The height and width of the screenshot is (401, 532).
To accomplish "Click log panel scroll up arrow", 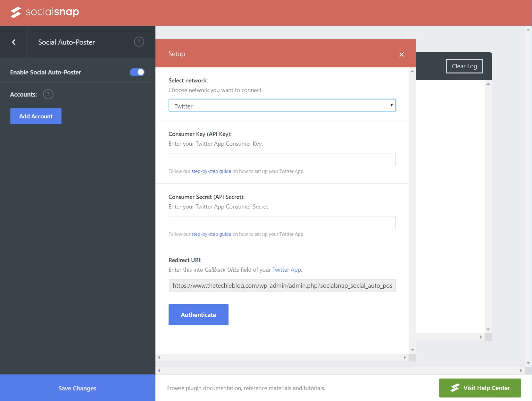I will point(488,84).
